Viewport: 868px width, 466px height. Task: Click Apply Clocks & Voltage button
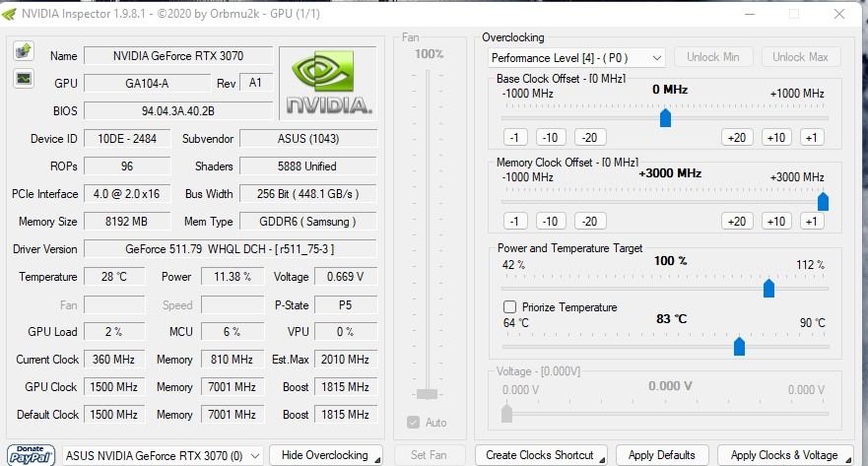pos(784,455)
